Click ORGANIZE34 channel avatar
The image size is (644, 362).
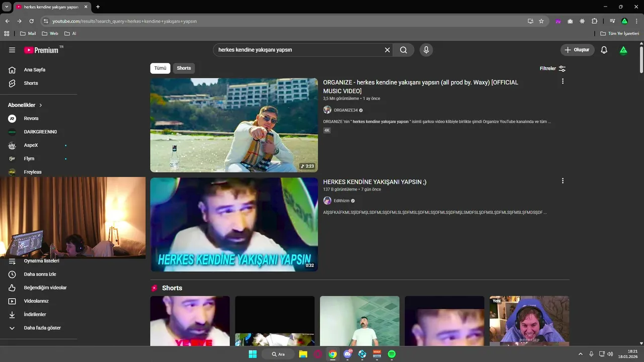327,110
